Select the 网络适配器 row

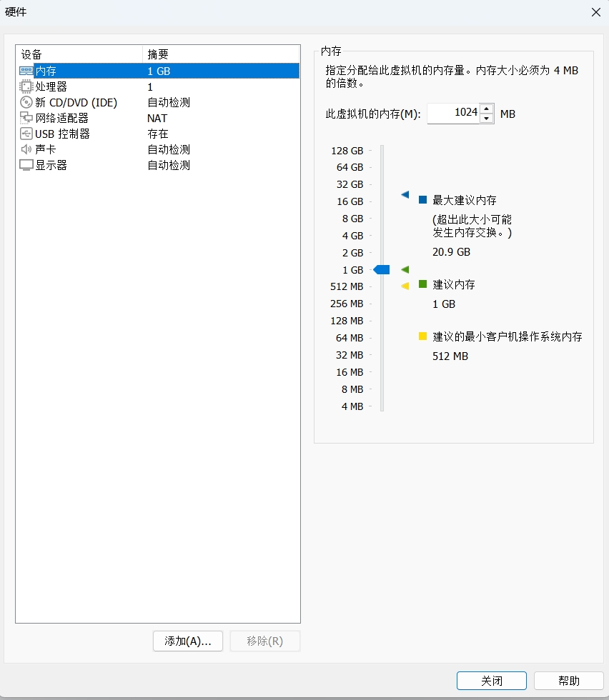pos(158,118)
